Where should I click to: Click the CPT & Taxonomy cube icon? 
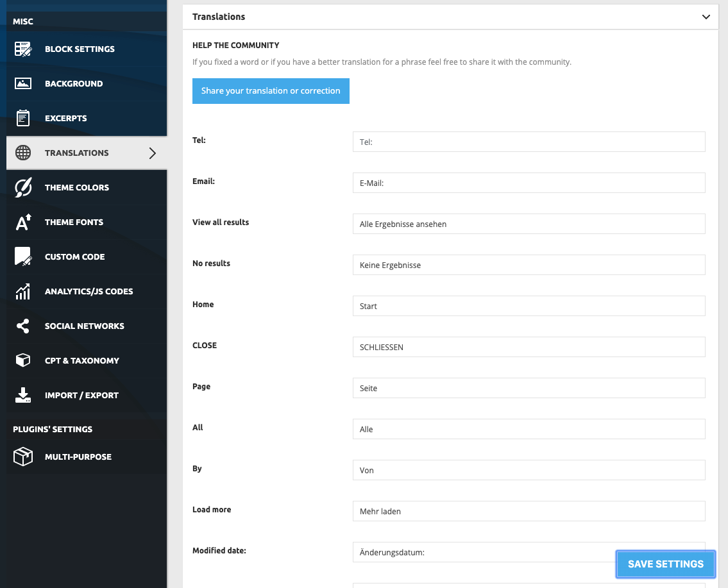pos(23,361)
